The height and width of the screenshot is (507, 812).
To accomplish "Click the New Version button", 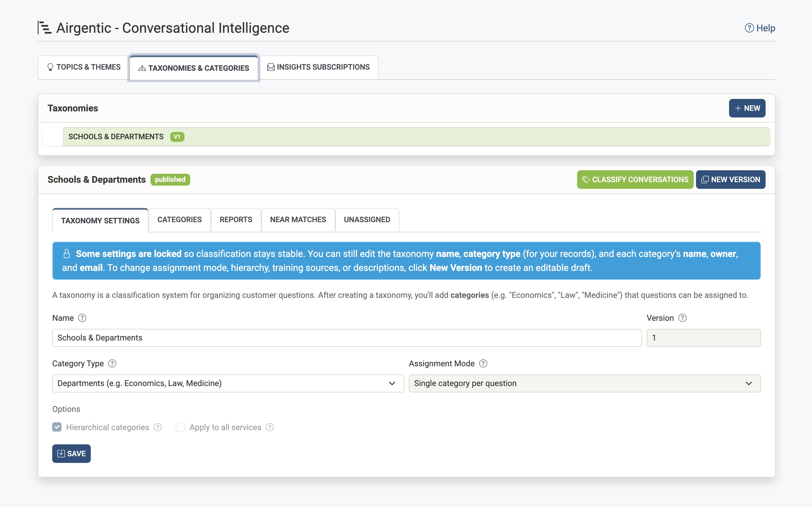I will coord(731,180).
